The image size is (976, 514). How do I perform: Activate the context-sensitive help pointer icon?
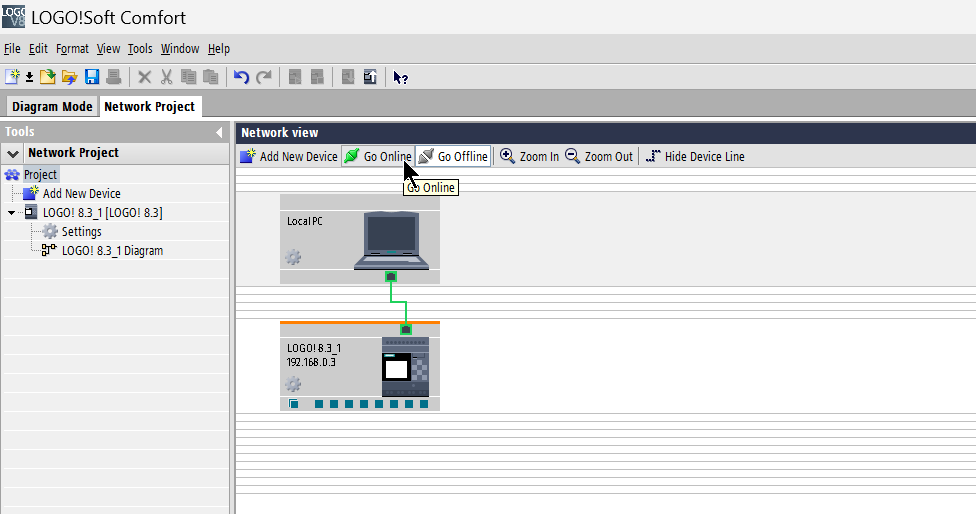400,78
